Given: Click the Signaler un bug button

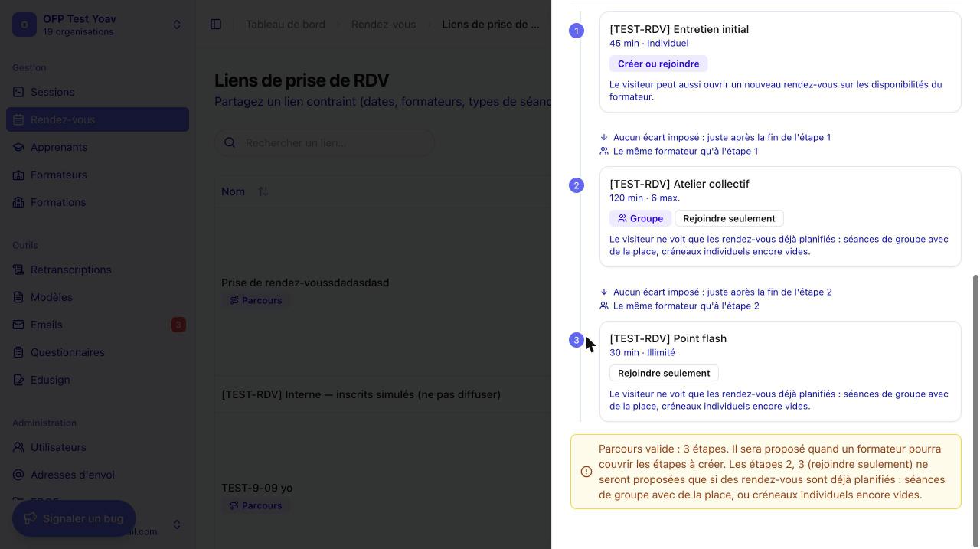Looking at the screenshot, I should click(73, 518).
